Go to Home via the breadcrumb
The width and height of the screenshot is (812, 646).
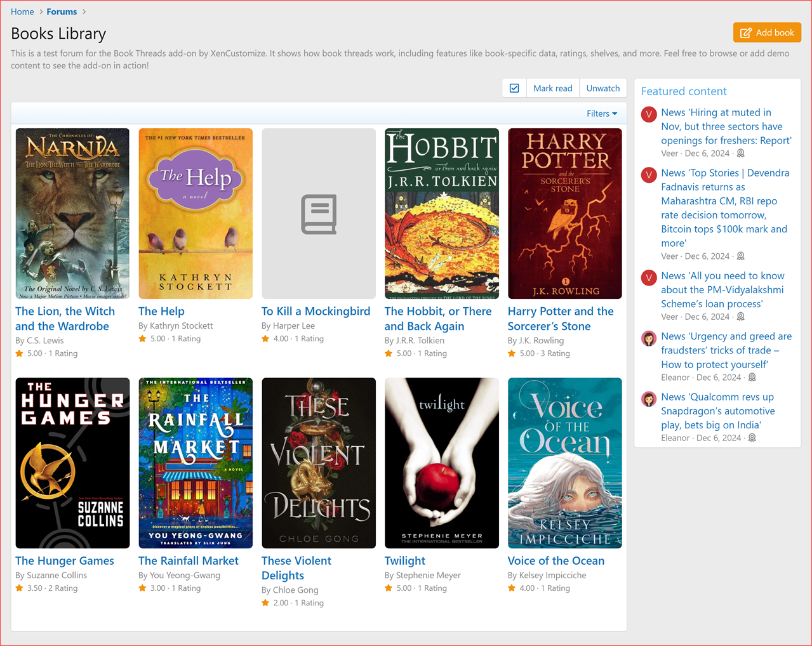coord(22,11)
